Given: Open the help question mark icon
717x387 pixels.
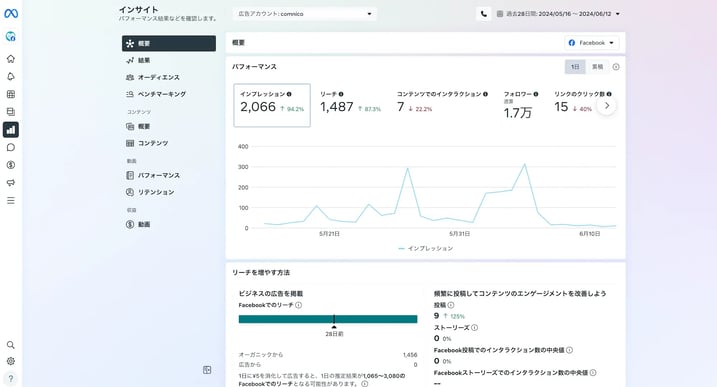Looking at the screenshot, I should [x=11, y=379].
